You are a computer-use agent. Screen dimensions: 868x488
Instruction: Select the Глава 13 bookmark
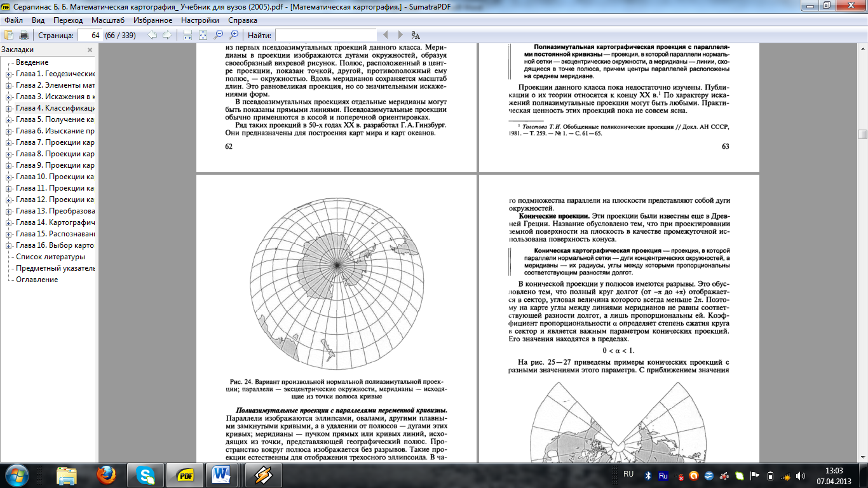pos(55,211)
